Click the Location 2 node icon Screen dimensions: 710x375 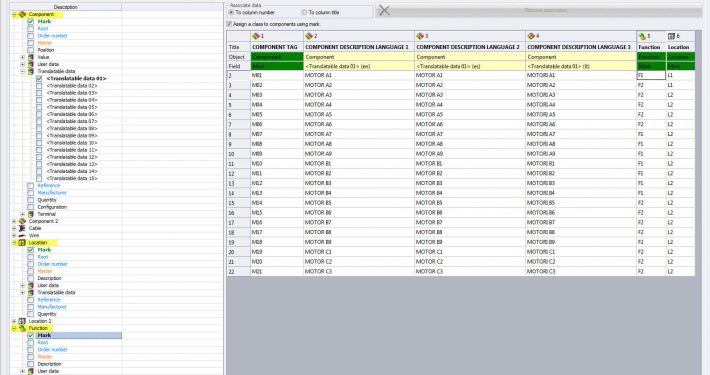tap(22, 321)
